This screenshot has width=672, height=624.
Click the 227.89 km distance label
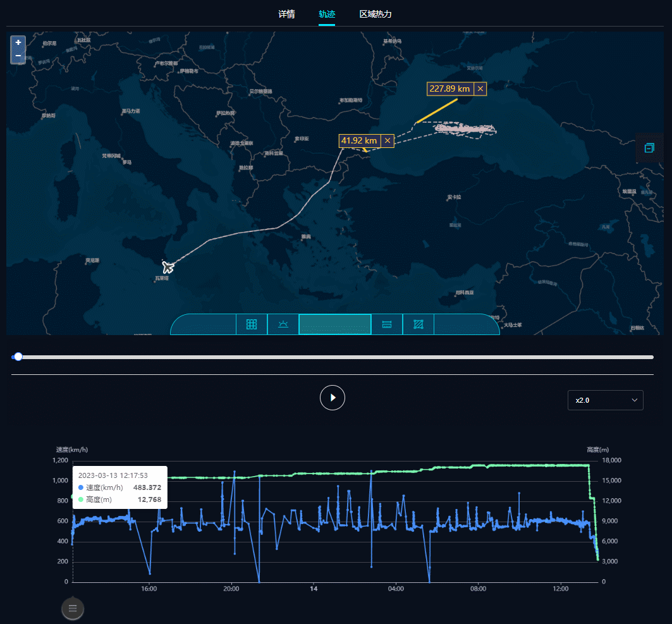(x=449, y=89)
